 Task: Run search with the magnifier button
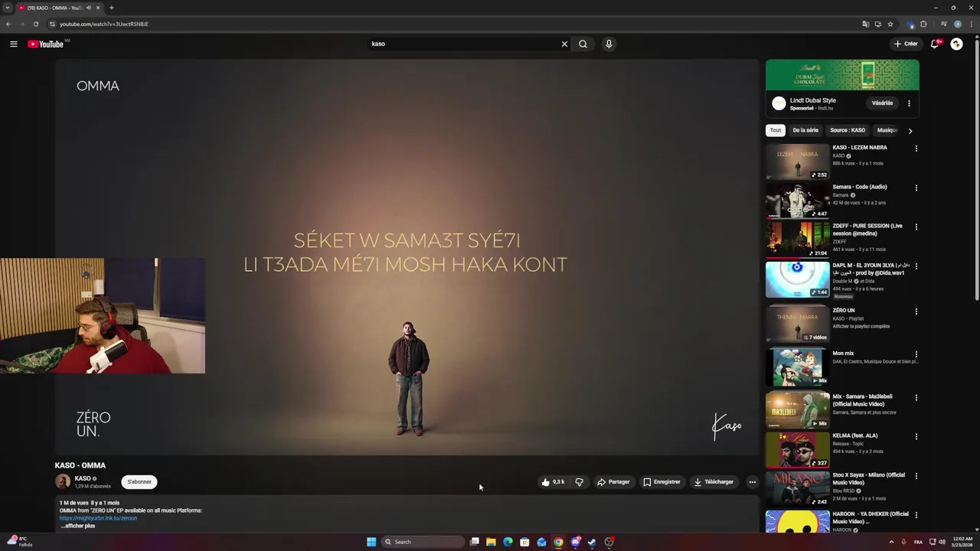[x=583, y=44]
